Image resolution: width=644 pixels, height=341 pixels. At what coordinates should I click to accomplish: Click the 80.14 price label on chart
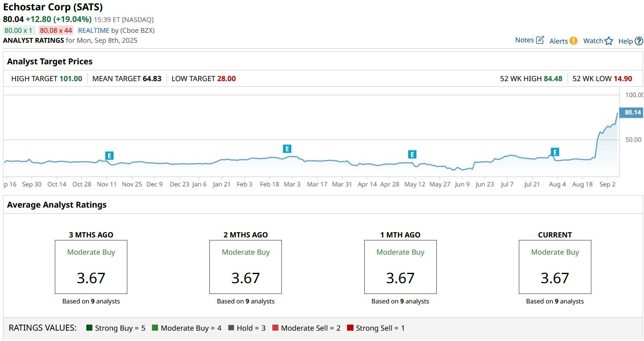coord(631,113)
